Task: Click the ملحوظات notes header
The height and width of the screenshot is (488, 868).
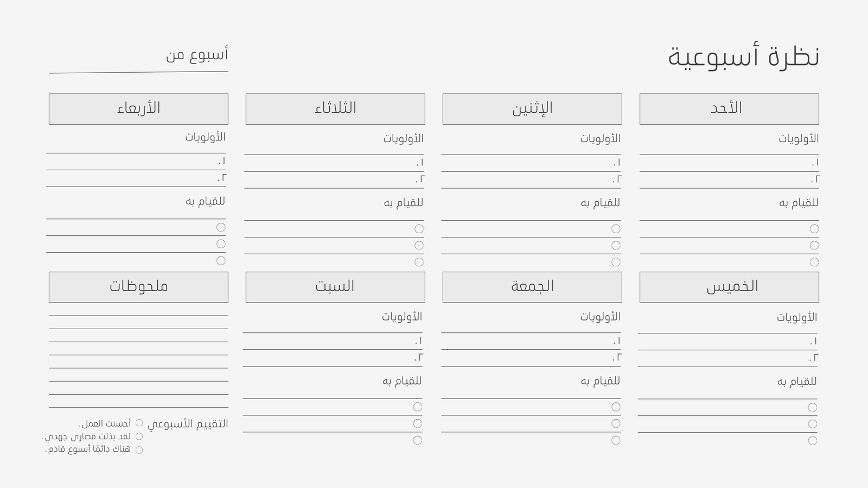Action: (x=138, y=287)
